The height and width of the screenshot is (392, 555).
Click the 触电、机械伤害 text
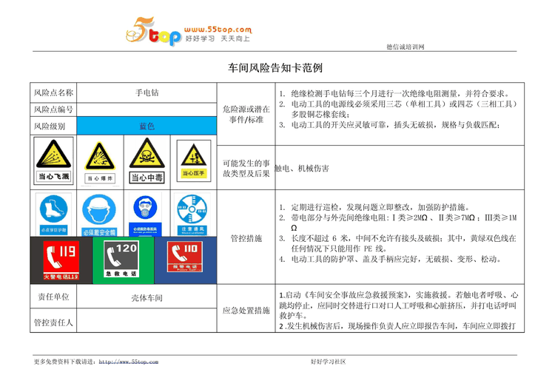(302, 169)
